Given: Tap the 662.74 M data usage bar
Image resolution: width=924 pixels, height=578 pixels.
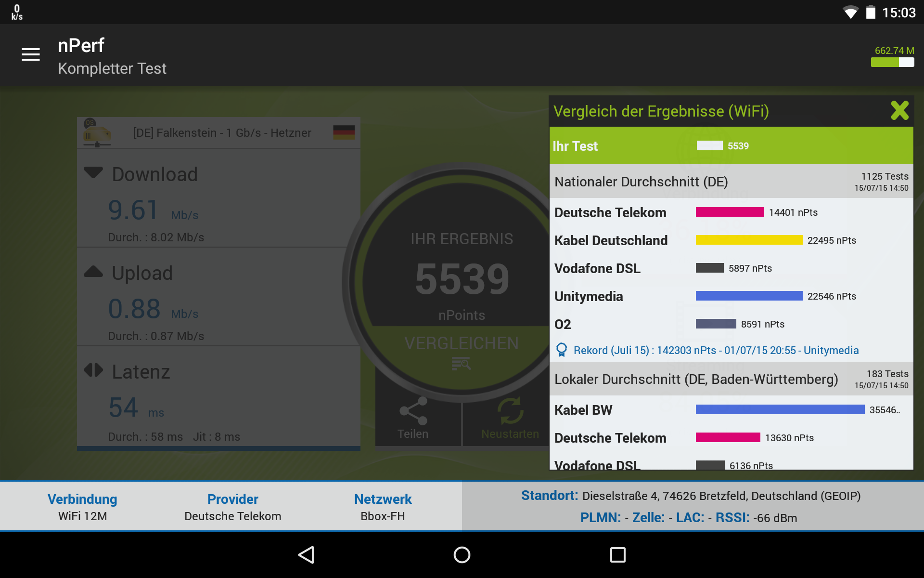Looking at the screenshot, I should click(x=893, y=62).
